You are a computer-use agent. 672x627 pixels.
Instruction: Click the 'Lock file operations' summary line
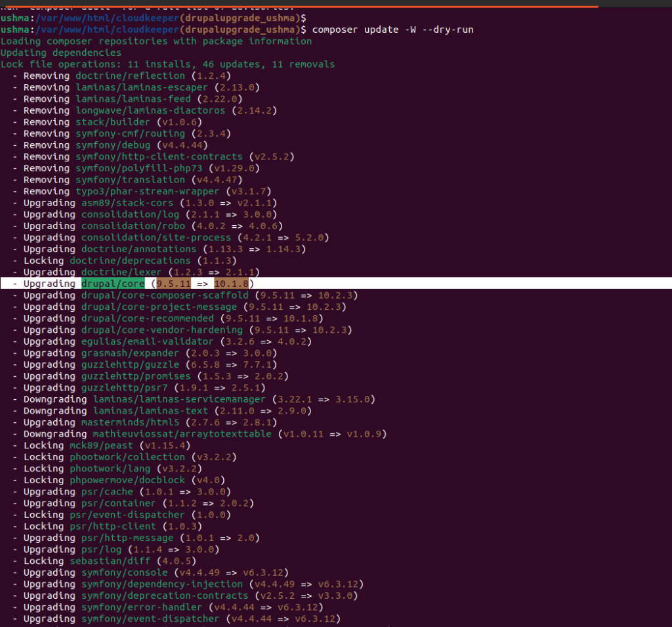click(x=167, y=64)
